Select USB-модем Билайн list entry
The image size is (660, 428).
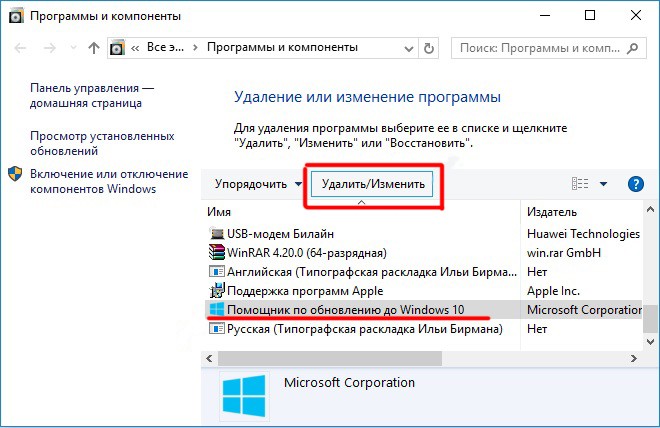click(x=271, y=234)
